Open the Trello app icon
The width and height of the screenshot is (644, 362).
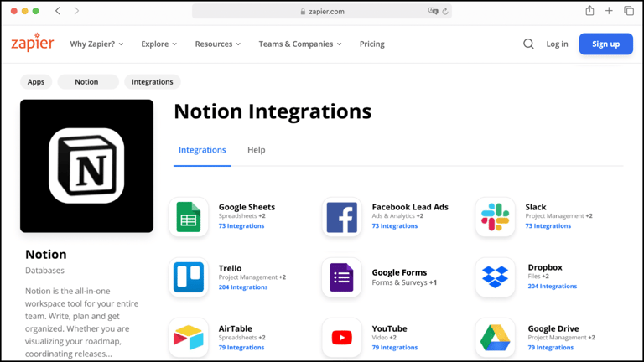coord(189,277)
